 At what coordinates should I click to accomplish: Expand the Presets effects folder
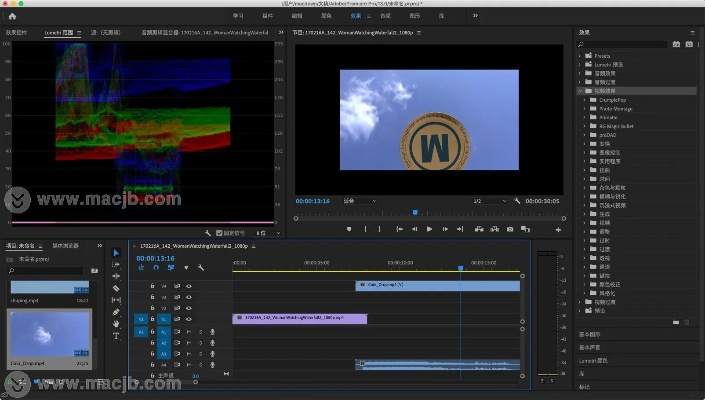pyautogui.click(x=581, y=55)
